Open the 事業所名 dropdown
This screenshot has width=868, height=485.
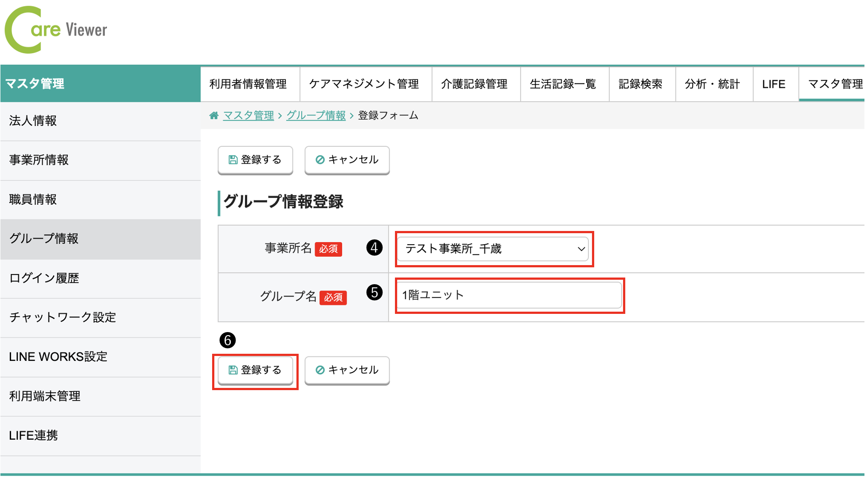(x=493, y=249)
